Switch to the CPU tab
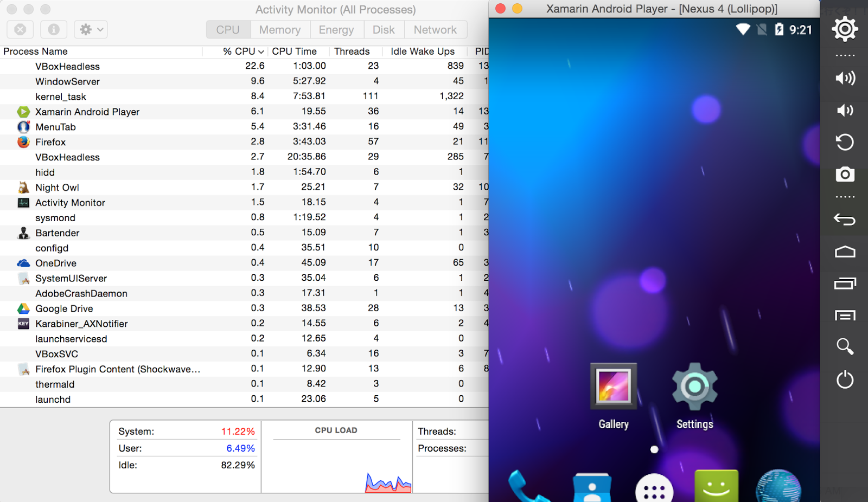Viewport: 868px width, 502px height. click(228, 30)
